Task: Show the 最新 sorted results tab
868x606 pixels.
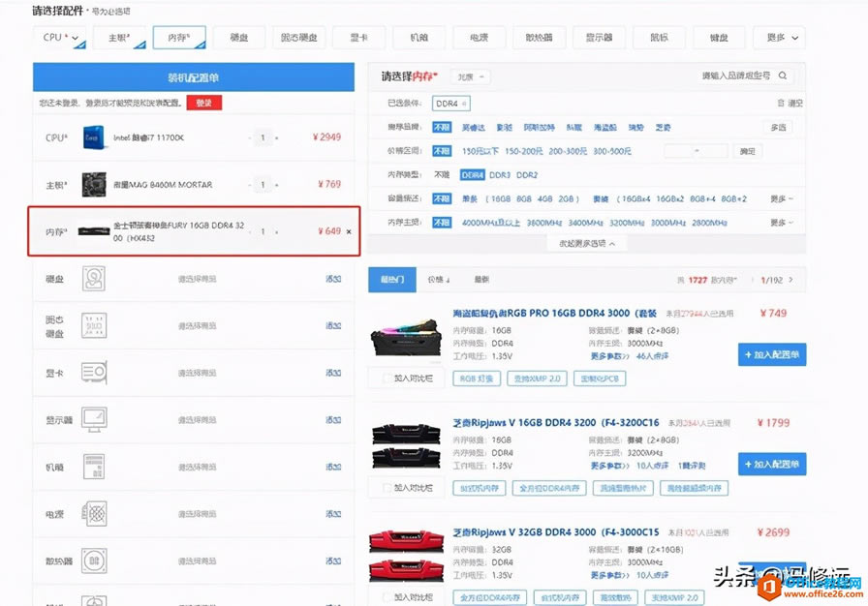Action: click(481, 280)
